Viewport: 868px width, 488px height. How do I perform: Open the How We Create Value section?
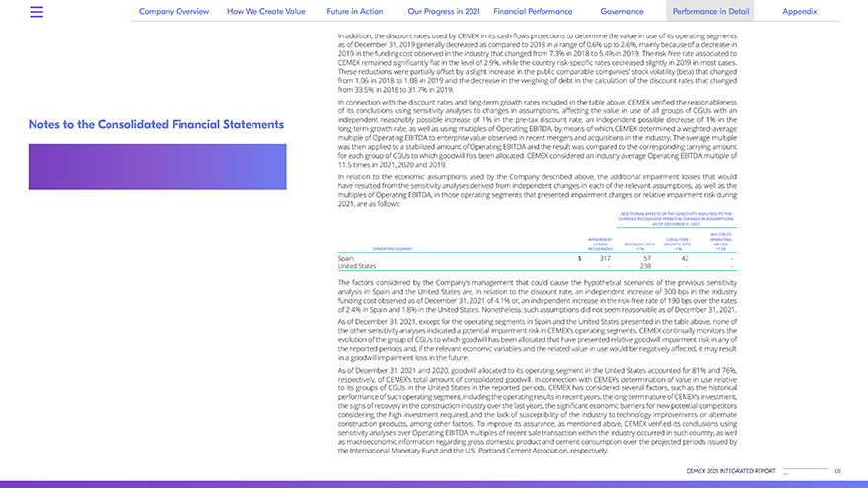point(266,11)
